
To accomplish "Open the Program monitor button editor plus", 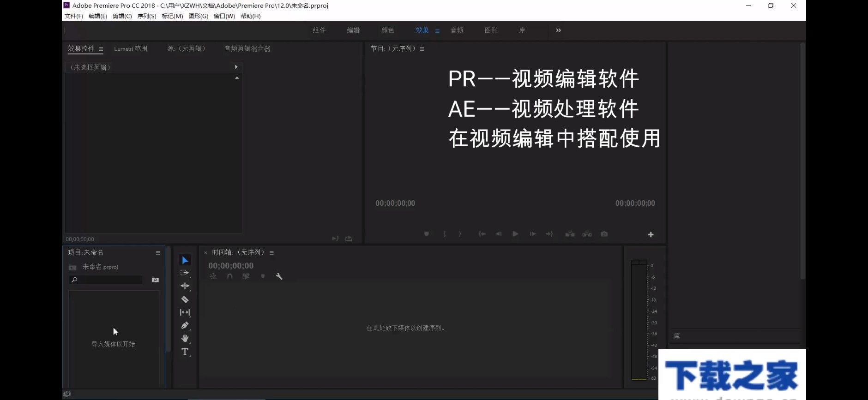I will (651, 234).
